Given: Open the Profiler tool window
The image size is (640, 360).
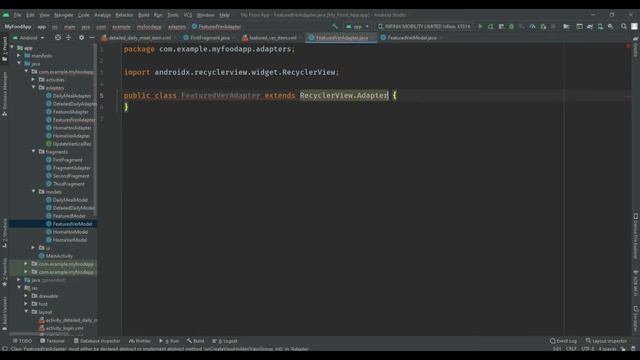Looking at the screenshot, I should [140, 341].
